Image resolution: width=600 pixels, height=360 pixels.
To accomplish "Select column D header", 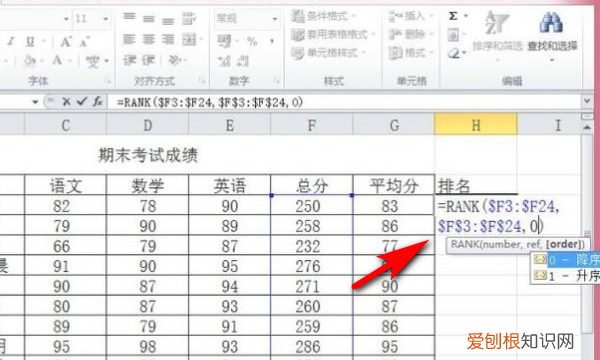I will (147, 125).
